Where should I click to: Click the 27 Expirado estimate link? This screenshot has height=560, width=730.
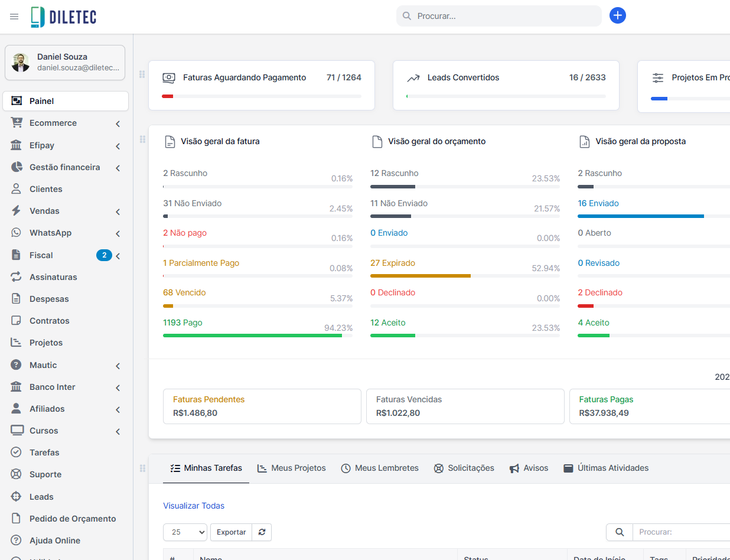393,263
